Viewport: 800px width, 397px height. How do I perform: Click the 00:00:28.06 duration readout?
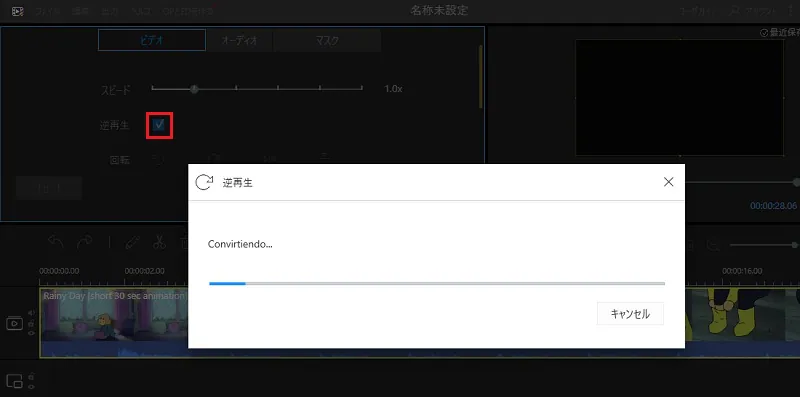point(773,206)
